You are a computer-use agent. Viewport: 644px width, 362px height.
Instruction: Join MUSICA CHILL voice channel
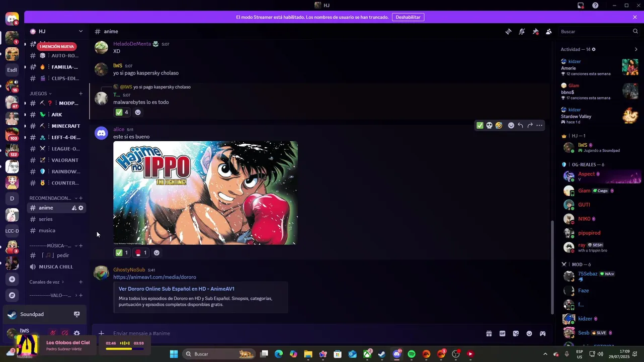click(56, 266)
